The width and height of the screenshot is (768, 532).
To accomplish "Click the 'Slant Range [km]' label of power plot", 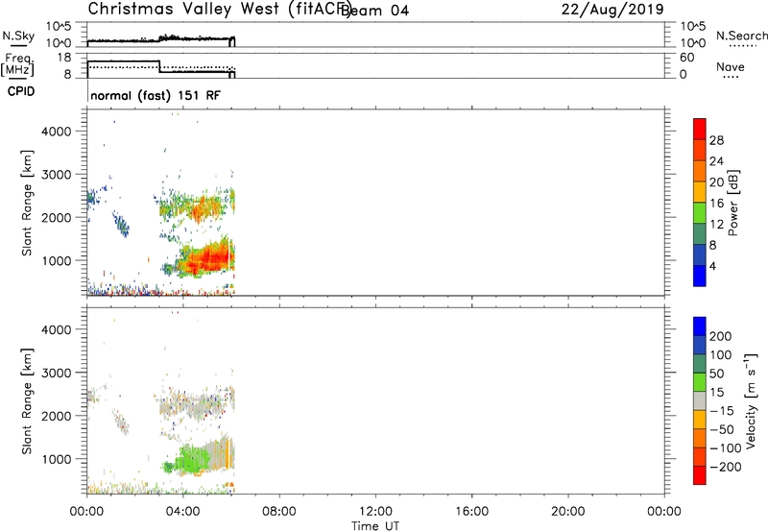I will [27, 203].
